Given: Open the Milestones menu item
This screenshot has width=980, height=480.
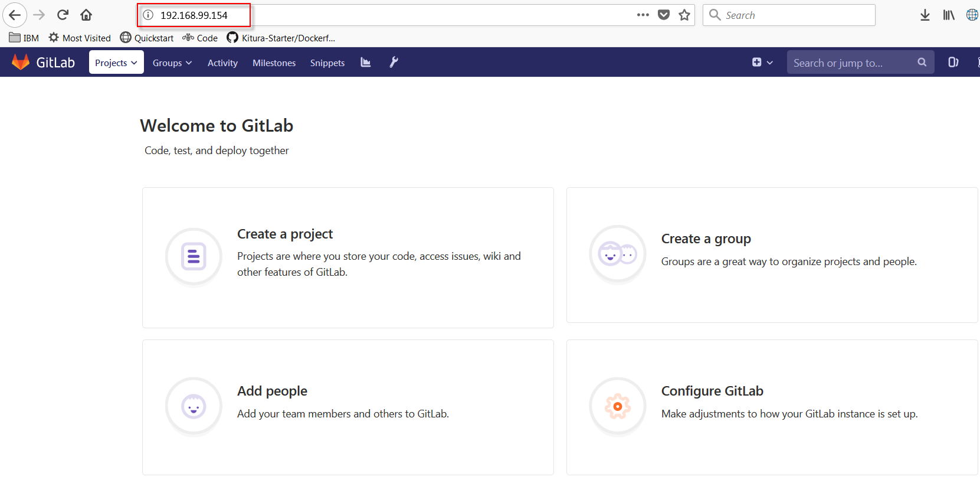Looking at the screenshot, I should pos(274,63).
